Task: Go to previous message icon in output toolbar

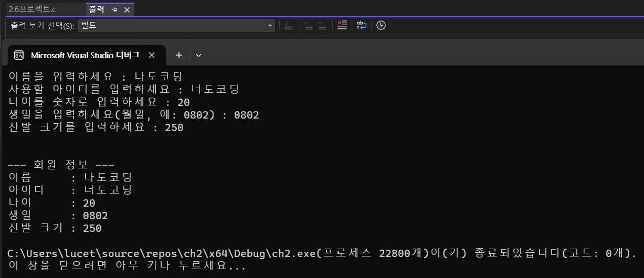Action: click(308, 25)
